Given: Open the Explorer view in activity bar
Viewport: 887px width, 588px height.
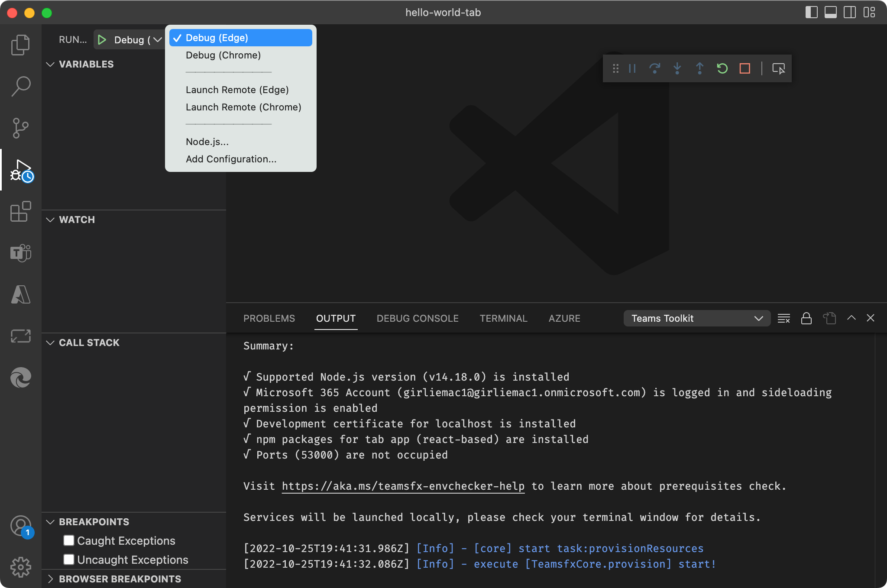Looking at the screenshot, I should 20,45.
